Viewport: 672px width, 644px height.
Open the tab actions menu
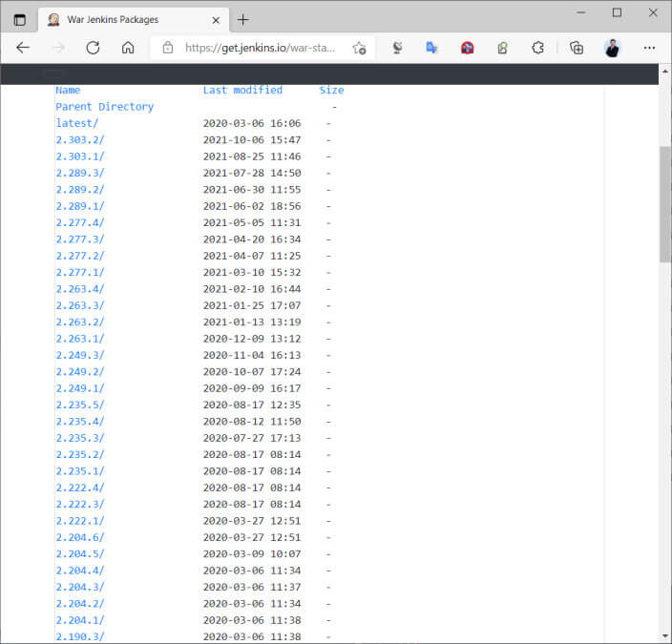pos(20,20)
